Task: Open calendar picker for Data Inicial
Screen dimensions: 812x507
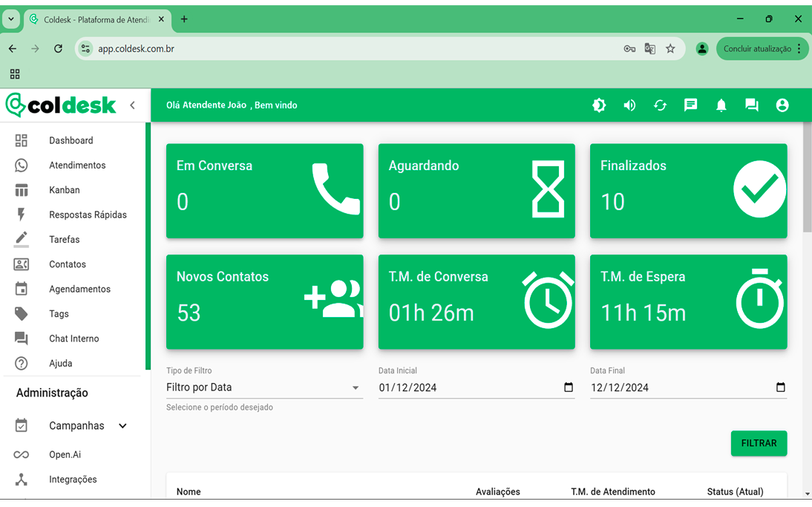Action: pos(569,387)
